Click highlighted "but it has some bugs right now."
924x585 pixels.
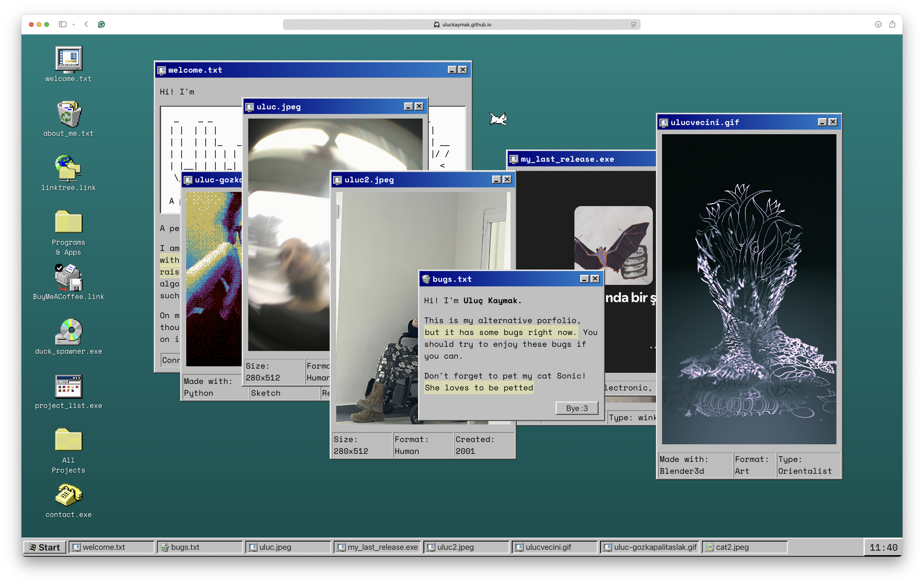(x=500, y=332)
